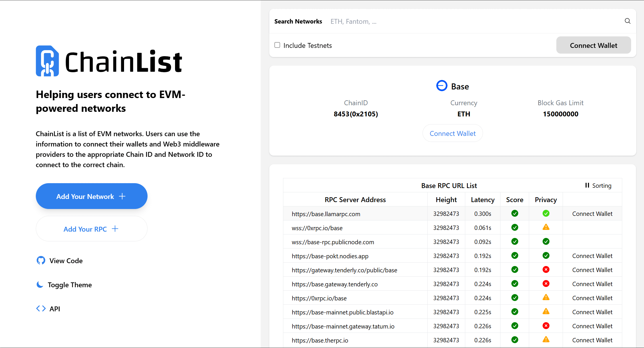Click the pause icon next to Sorting

(x=587, y=185)
